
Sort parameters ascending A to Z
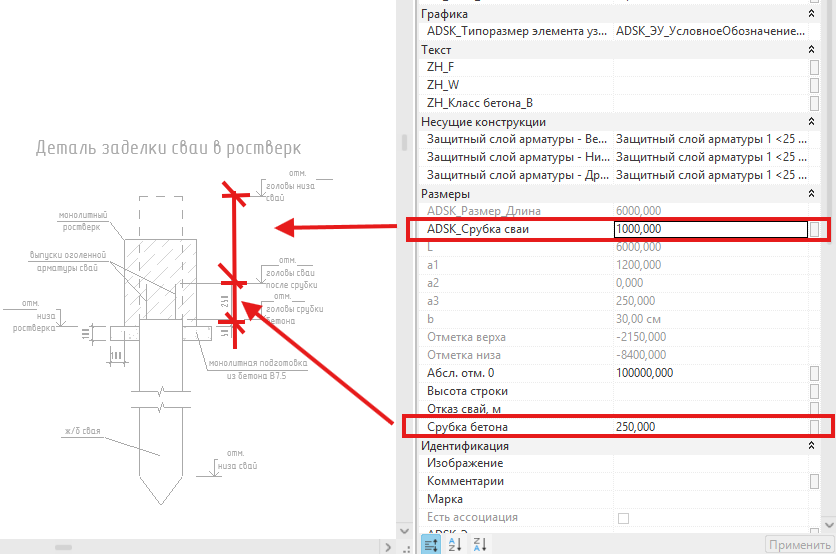[x=455, y=544]
